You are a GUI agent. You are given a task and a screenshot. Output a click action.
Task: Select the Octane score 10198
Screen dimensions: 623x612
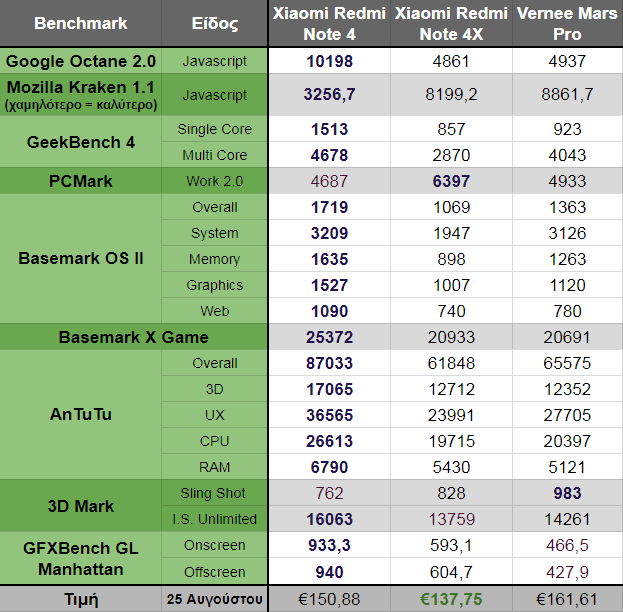coord(329,61)
